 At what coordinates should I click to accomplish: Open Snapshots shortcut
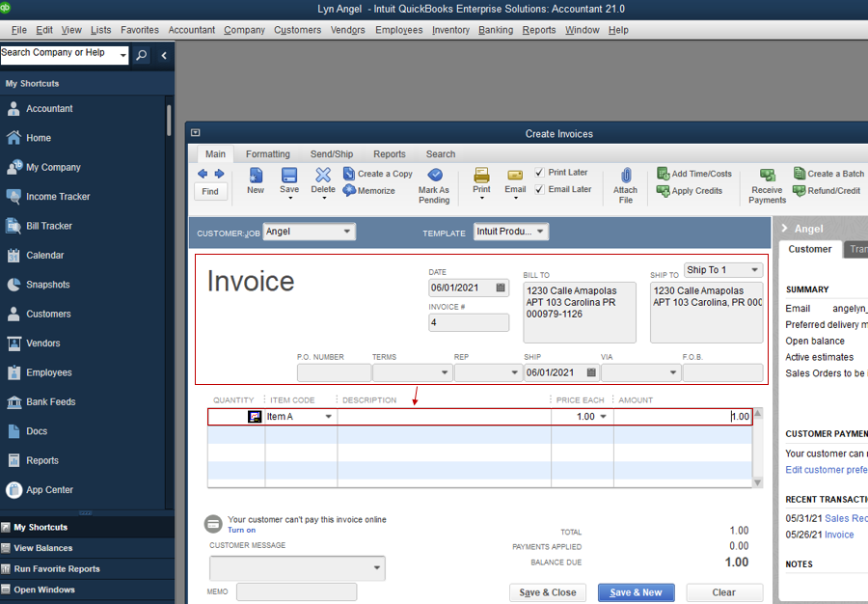(39, 285)
